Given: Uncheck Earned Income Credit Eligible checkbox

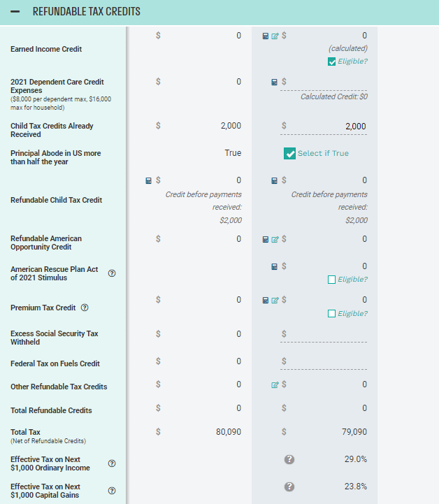Looking at the screenshot, I should pyautogui.click(x=332, y=62).
